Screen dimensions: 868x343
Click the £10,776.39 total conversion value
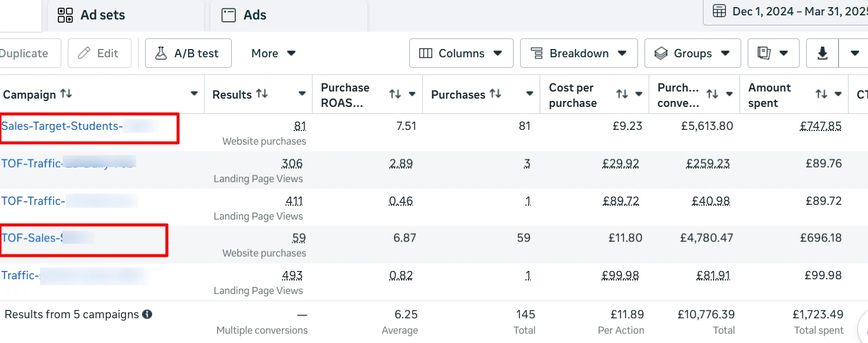(x=706, y=315)
